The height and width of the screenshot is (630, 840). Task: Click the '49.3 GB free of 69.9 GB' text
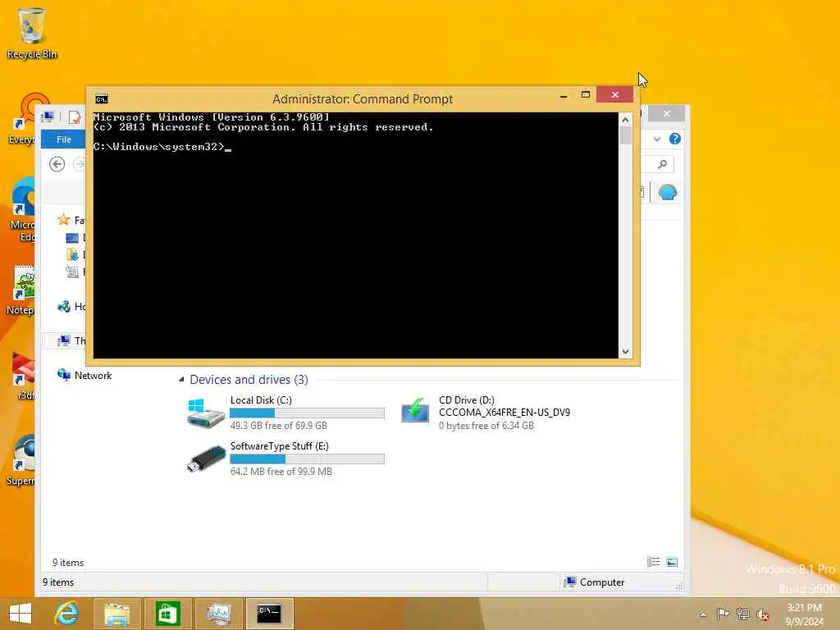[x=279, y=426]
